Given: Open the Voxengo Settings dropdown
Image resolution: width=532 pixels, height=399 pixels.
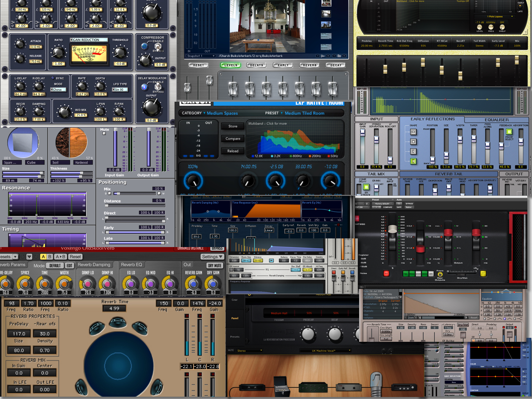Looking at the screenshot, I should pyautogui.click(x=212, y=257).
